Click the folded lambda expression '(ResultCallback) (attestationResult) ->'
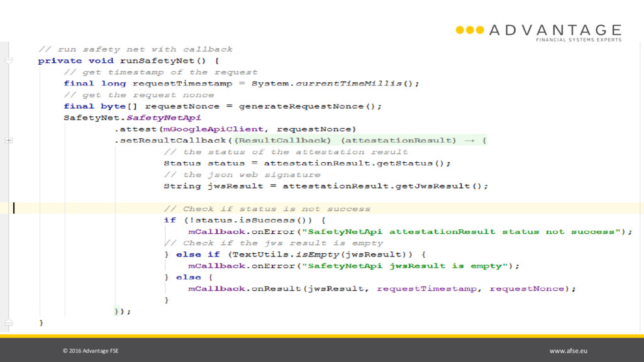Viewport: 644px width, 362px height. (360, 140)
